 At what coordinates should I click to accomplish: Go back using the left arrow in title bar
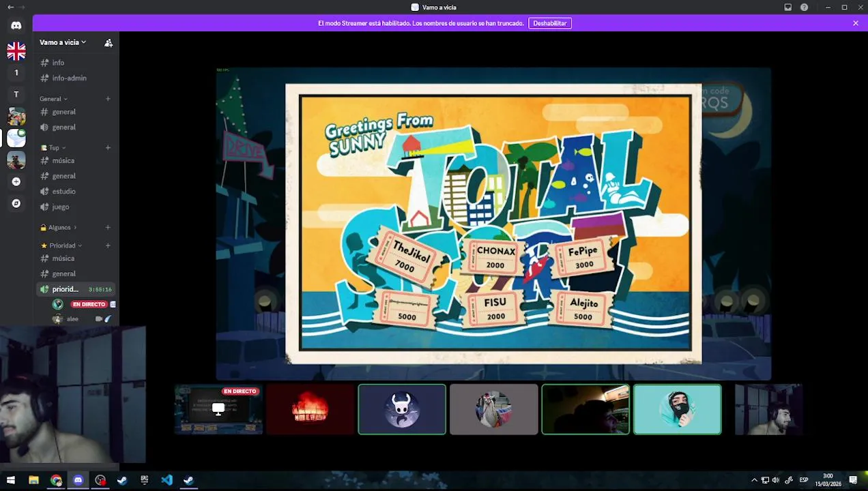[x=10, y=8]
